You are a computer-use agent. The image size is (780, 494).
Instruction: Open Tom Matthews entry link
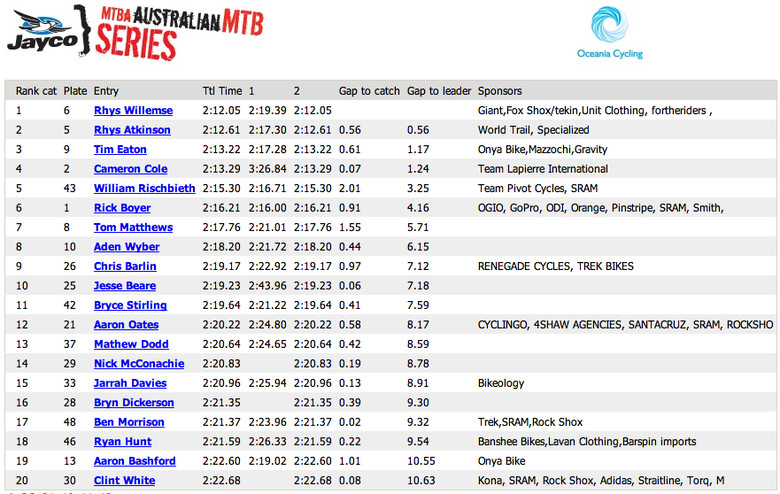point(133,227)
